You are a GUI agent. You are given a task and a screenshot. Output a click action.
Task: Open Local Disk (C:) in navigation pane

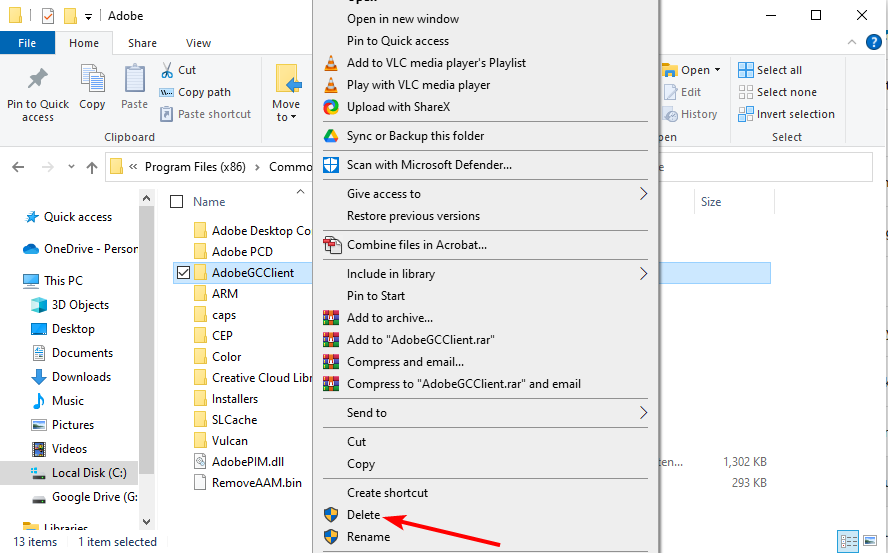coord(88,473)
